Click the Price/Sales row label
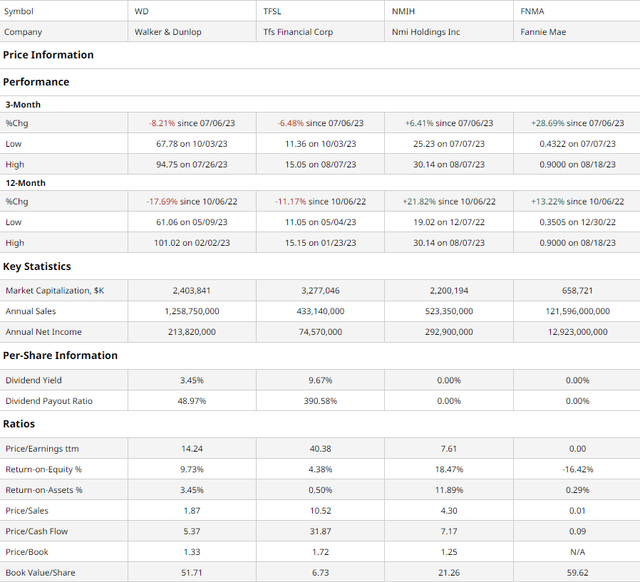The image size is (640, 582). click(x=27, y=511)
